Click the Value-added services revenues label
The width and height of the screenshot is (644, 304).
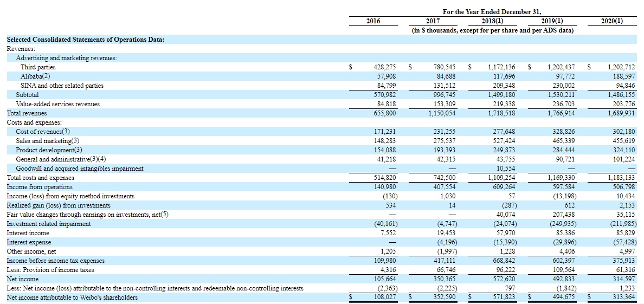[x=58, y=104]
